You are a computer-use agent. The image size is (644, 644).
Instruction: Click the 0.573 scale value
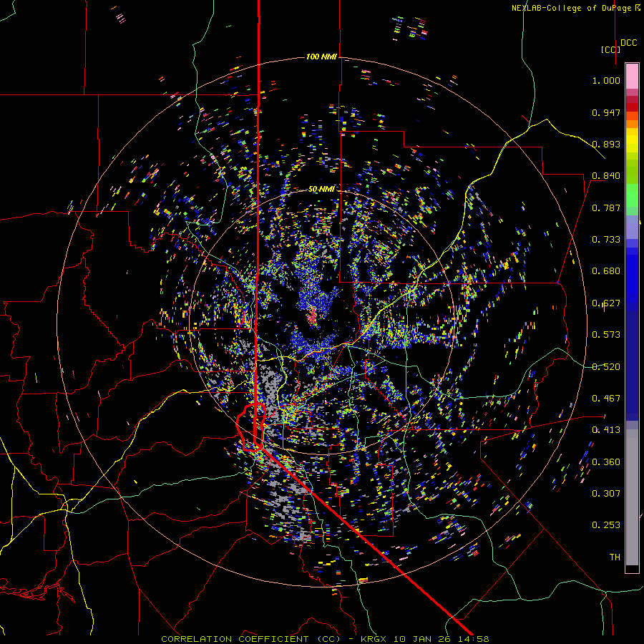606,335
